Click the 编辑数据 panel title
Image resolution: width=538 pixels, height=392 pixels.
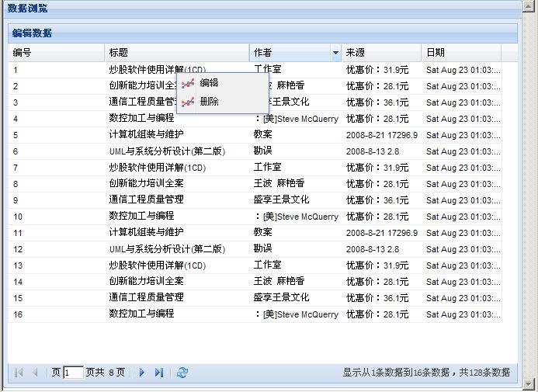pos(32,33)
